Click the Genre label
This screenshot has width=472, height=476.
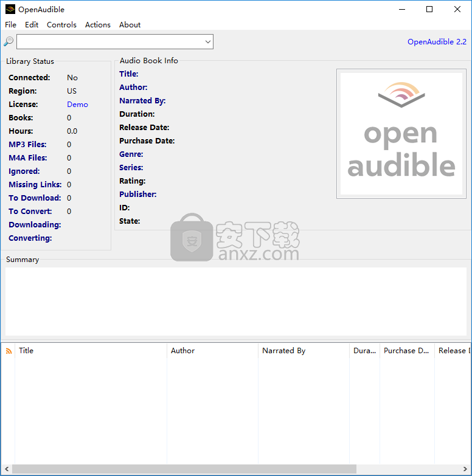(x=131, y=154)
